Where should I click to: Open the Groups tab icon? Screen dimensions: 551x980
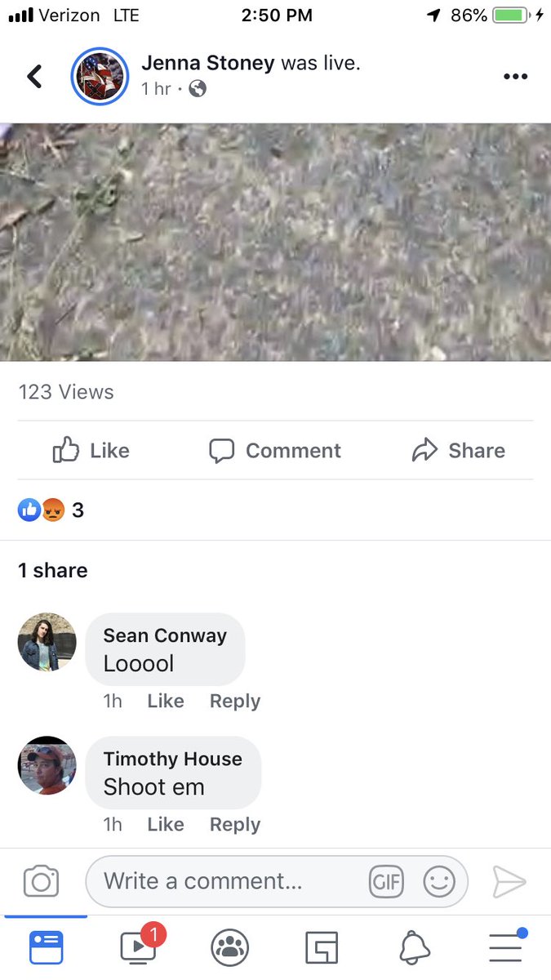point(229,947)
